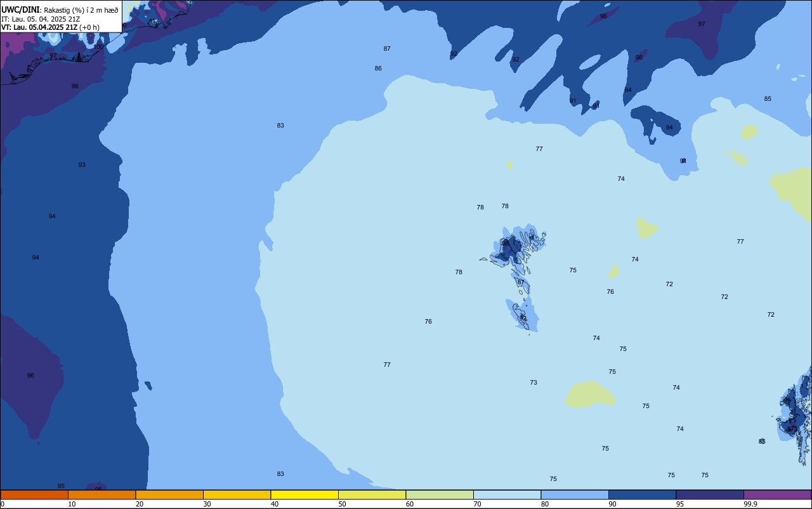Pick the purple legend swatch above 99.9

click(777, 494)
